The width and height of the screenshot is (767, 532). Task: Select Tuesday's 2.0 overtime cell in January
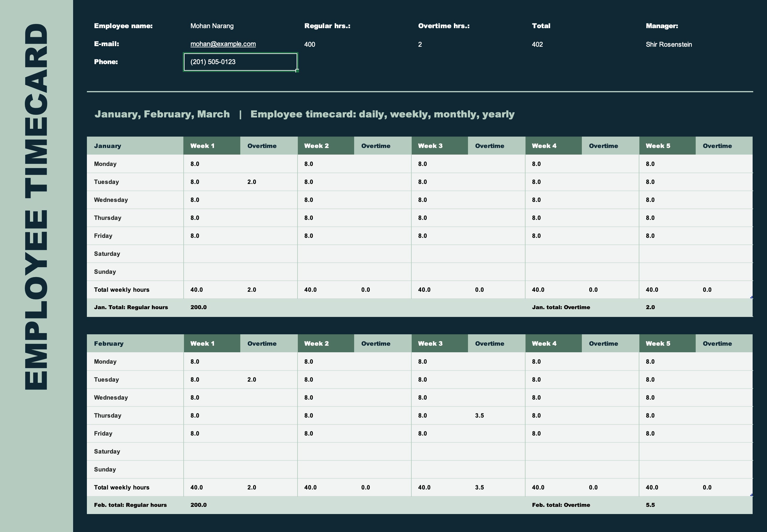[252, 182]
